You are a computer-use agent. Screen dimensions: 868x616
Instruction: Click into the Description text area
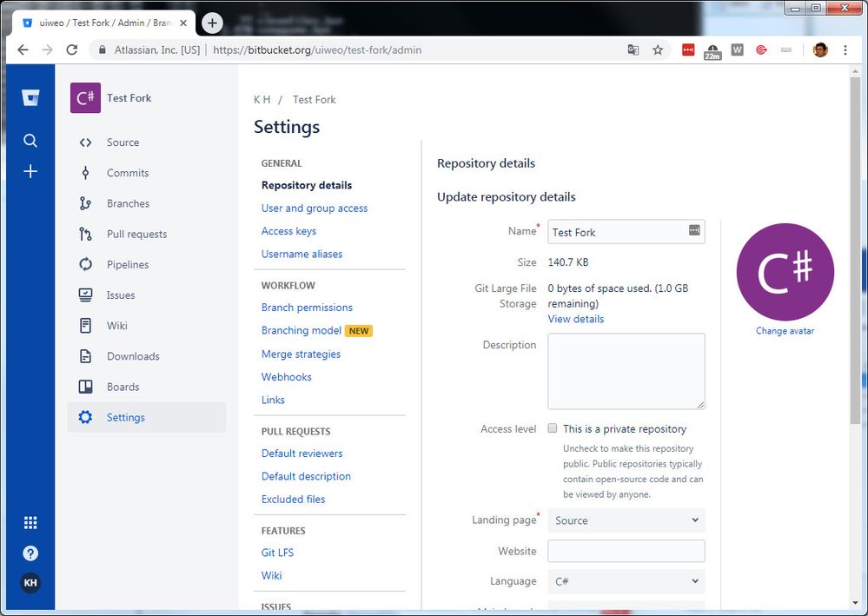626,371
